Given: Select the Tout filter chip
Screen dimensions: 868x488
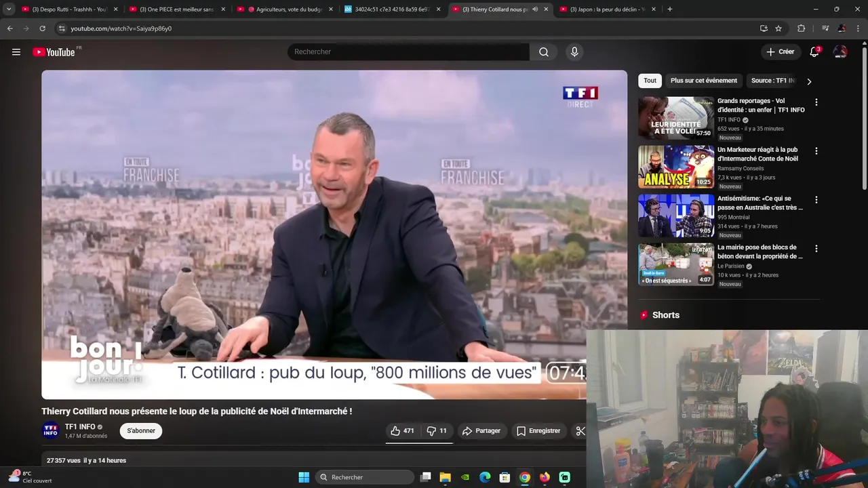Looking at the screenshot, I should click(x=650, y=81).
